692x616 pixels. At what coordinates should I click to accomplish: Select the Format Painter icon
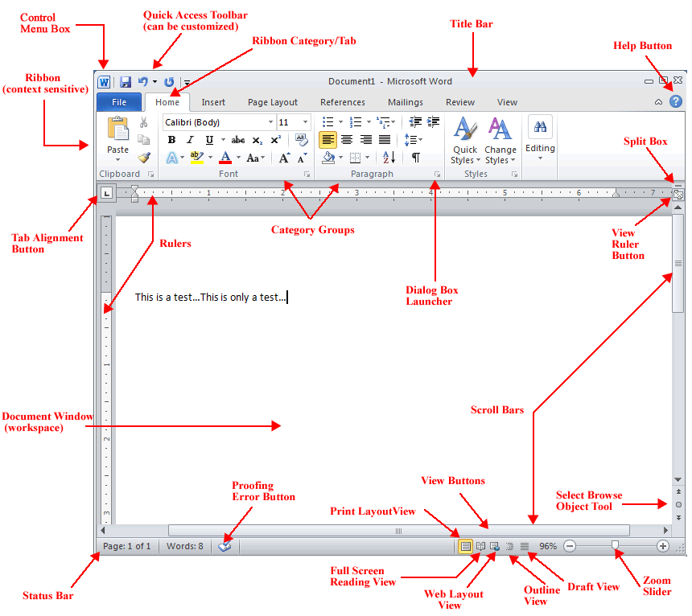coord(142,158)
